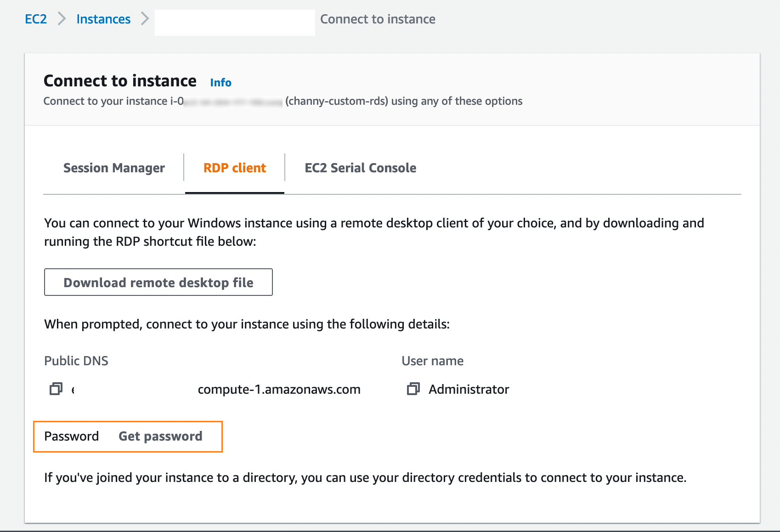Open the redacted instance ID breadcrumb
The height and width of the screenshot is (532, 780).
[x=235, y=22]
